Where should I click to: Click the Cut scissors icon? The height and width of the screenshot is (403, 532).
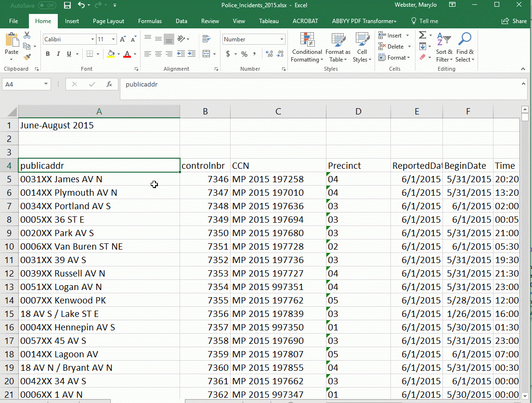tap(27, 36)
